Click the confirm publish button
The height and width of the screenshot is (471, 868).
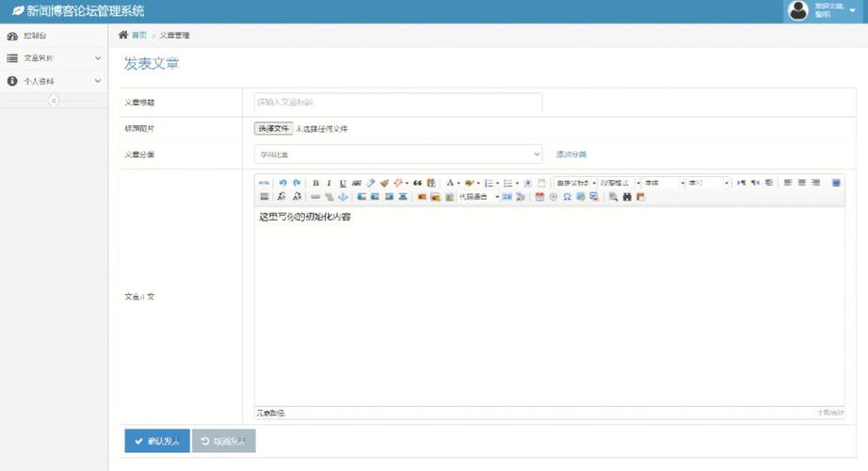coord(157,441)
